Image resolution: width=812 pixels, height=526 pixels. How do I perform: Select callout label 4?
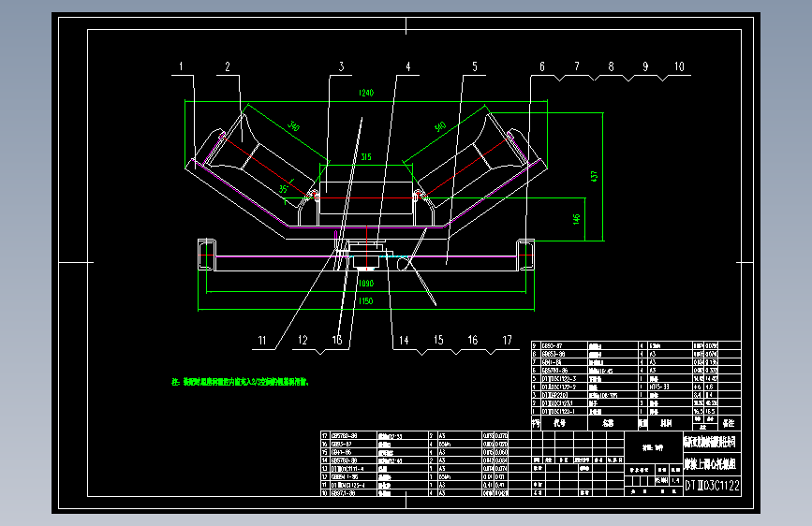[408, 66]
